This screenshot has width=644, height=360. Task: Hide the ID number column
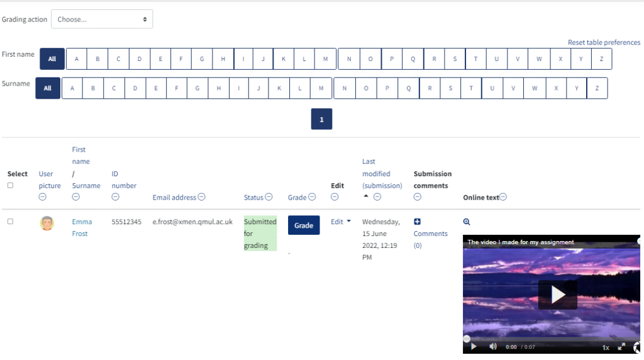(116, 197)
